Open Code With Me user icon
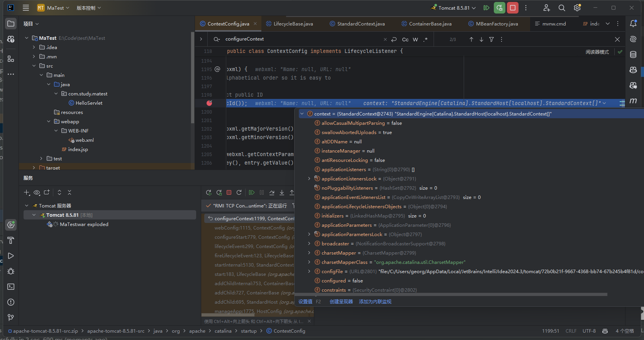Screen dimensions: 644x340 click(546, 8)
